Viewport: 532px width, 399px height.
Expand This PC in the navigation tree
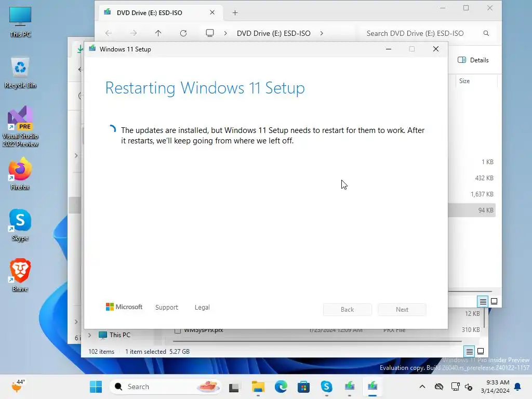coord(89,335)
